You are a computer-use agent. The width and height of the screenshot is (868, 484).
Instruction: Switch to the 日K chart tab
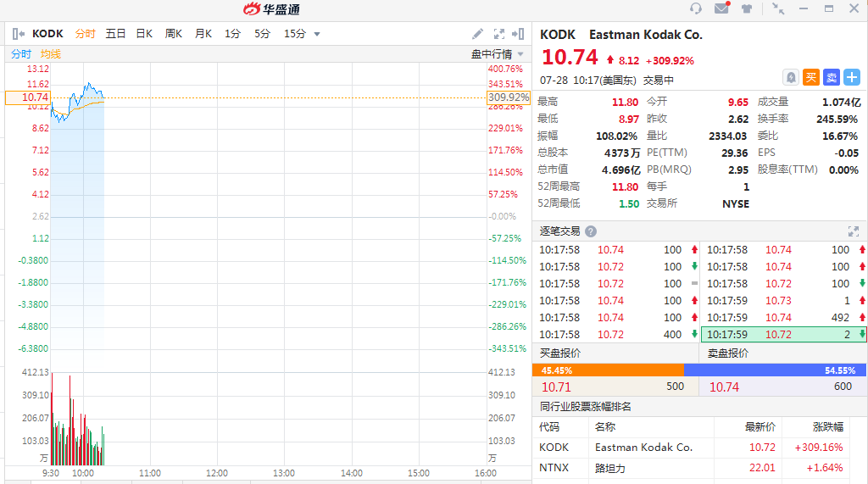[144, 34]
